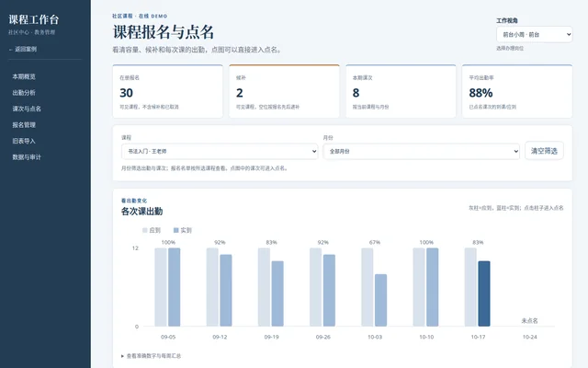This screenshot has width=588, height=368.
Task: Click the 清空筛选 button
Action: [544, 151]
